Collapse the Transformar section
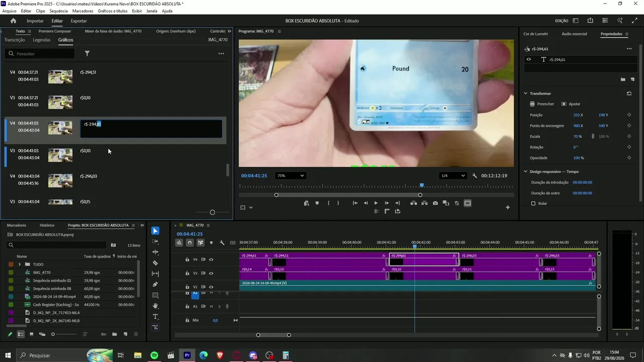 pyautogui.click(x=526, y=94)
